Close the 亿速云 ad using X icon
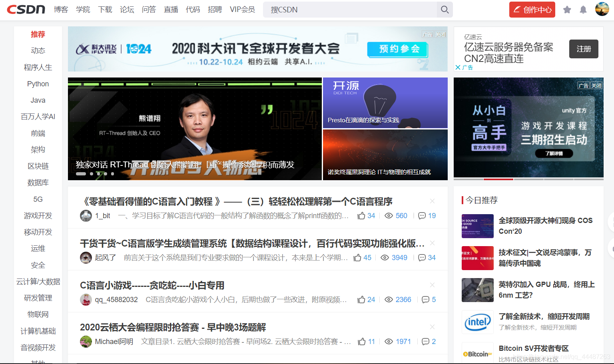The height and width of the screenshot is (364, 614). (x=458, y=68)
